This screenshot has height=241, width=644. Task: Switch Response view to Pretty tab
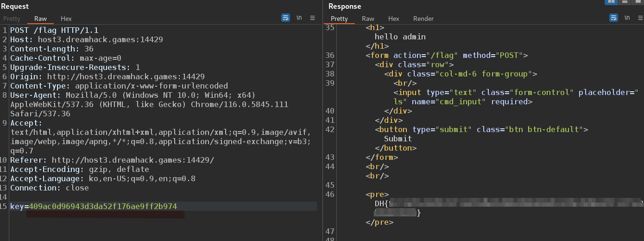[x=339, y=19]
